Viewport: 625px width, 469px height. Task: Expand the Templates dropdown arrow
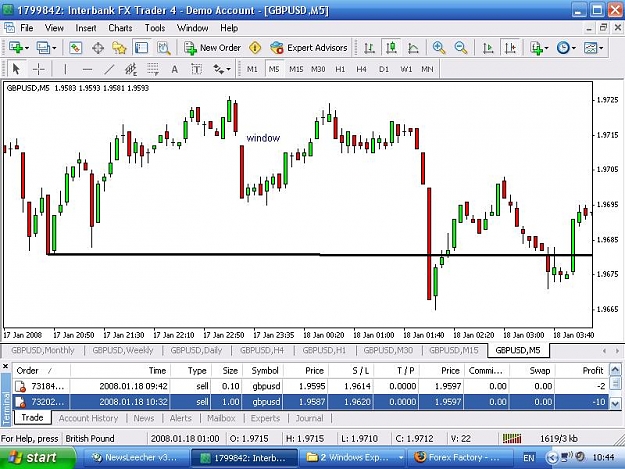601,48
